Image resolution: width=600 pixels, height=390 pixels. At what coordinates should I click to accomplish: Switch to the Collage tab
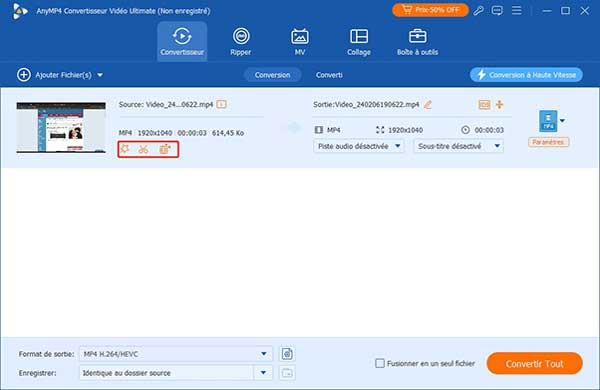pos(359,41)
